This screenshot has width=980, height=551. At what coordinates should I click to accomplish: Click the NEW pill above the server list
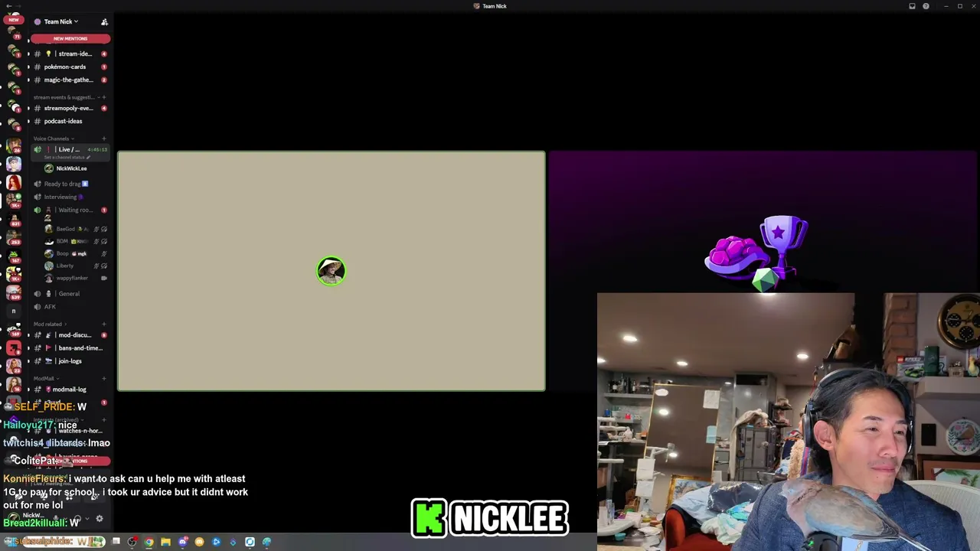[14, 19]
